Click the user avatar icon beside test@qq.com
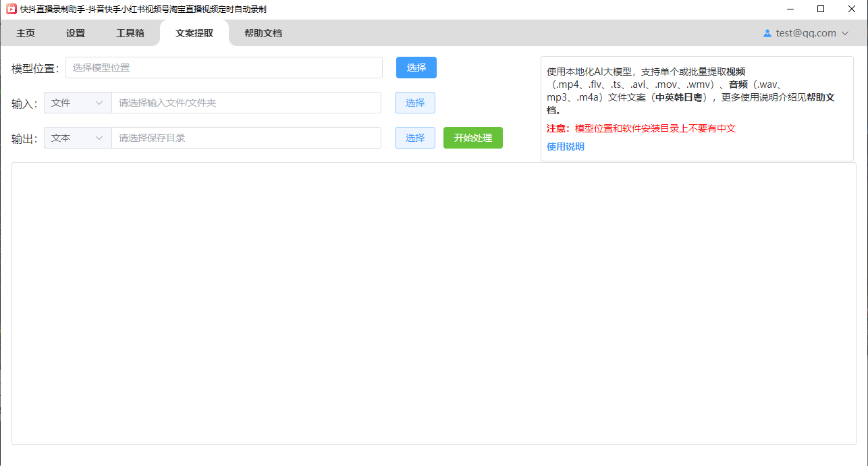The image size is (868, 466). point(767,33)
